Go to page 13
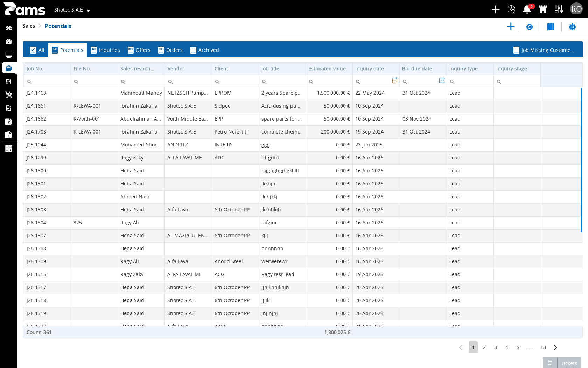The width and height of the screenshot is (588, 368). (543, 347)
